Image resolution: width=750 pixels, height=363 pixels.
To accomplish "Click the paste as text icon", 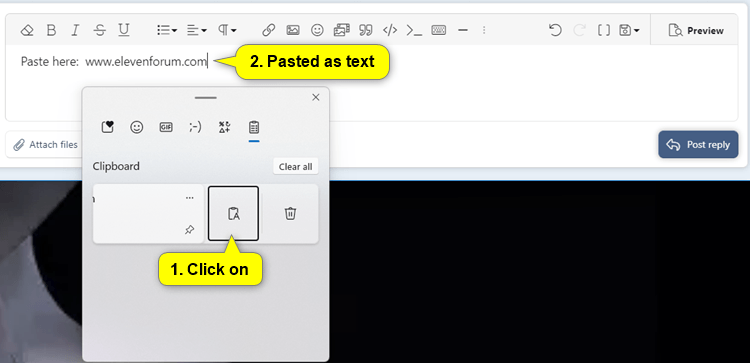I will 233,213.
